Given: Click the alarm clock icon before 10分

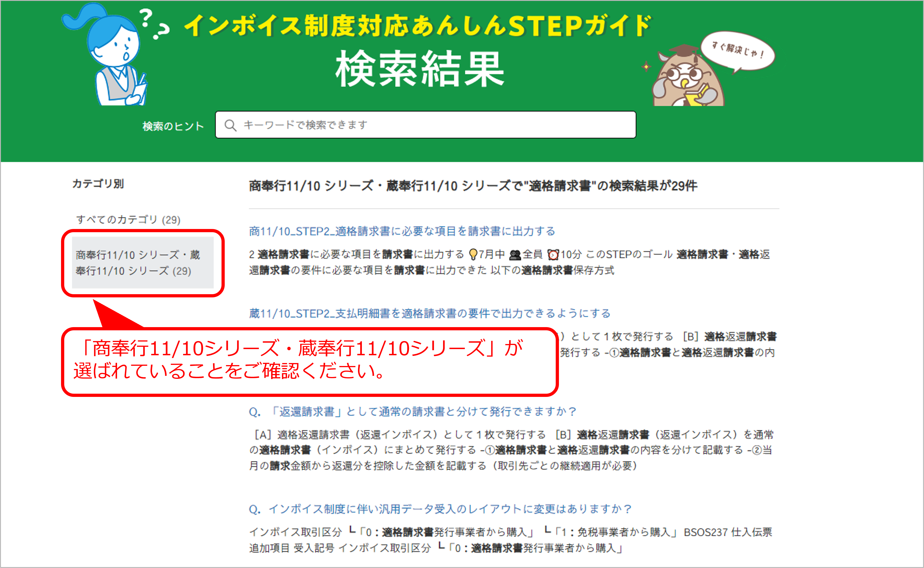Looking at the screenshot, I should point(553,255).
